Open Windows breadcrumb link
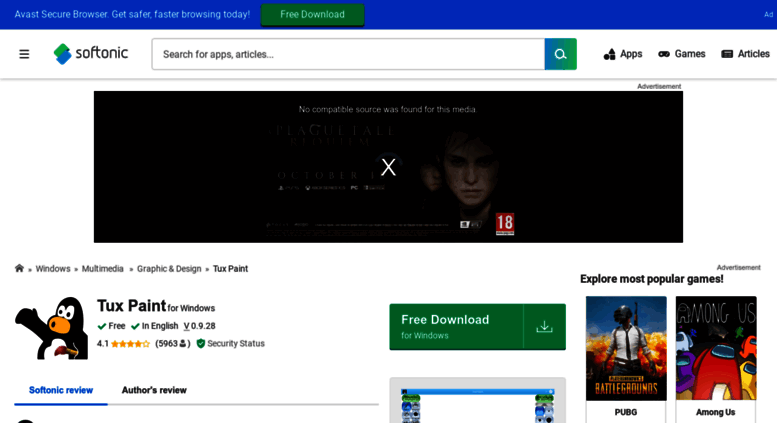This screenshot has width=777, height=423. (x=53, y=268)
